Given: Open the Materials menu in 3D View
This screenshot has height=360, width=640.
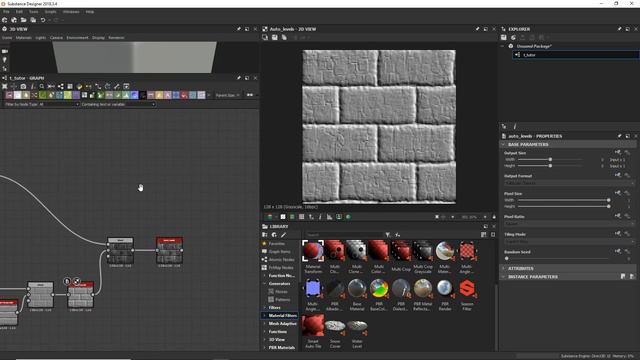Looking at the screenshot, I should pos(24,38).
